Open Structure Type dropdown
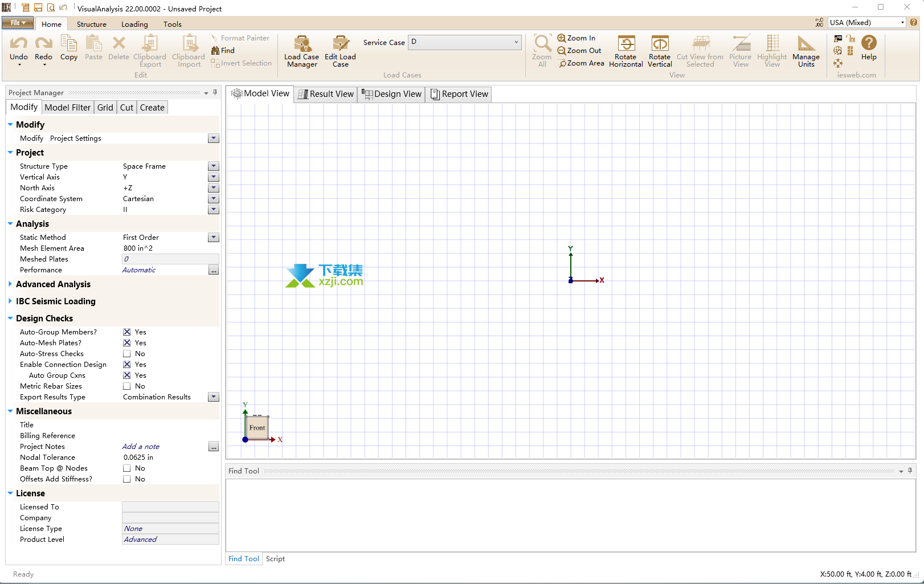924x584 pixels. click(214, 166)
